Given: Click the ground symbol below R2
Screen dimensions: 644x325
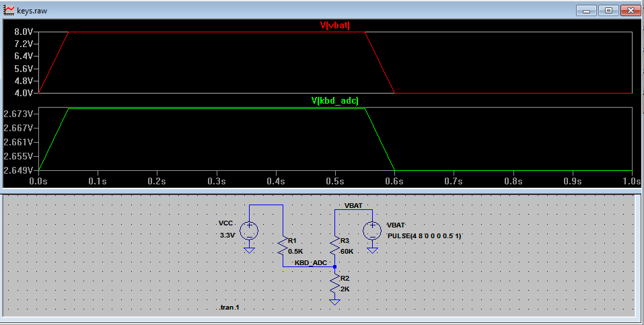Looking at the screenshot, I should tap(334, 302).
